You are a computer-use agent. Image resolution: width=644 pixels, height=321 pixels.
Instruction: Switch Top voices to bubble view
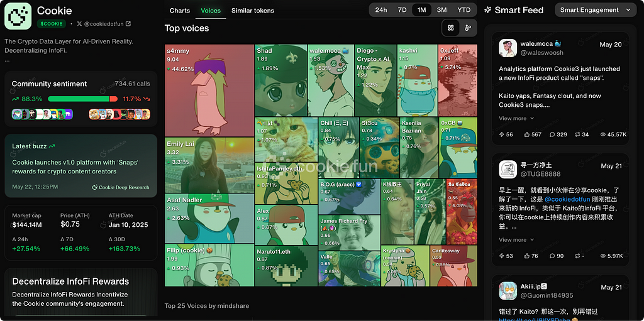[467, 28]
